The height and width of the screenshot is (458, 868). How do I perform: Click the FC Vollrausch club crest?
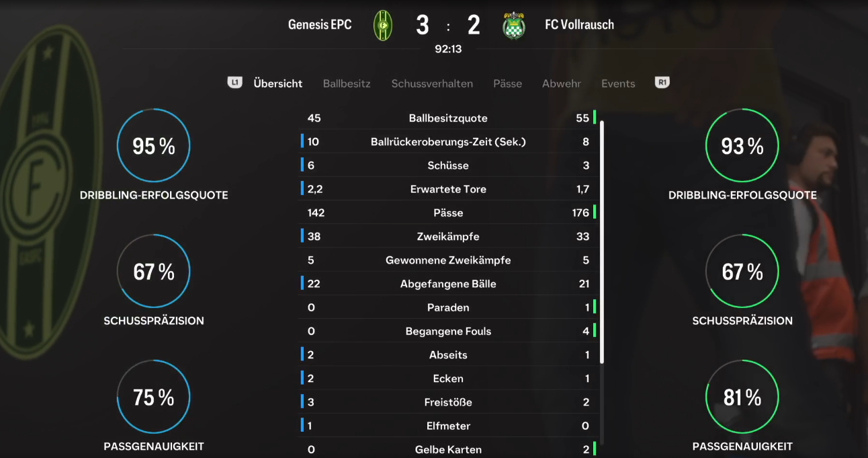pyautogui.click(x=514, y=26)
